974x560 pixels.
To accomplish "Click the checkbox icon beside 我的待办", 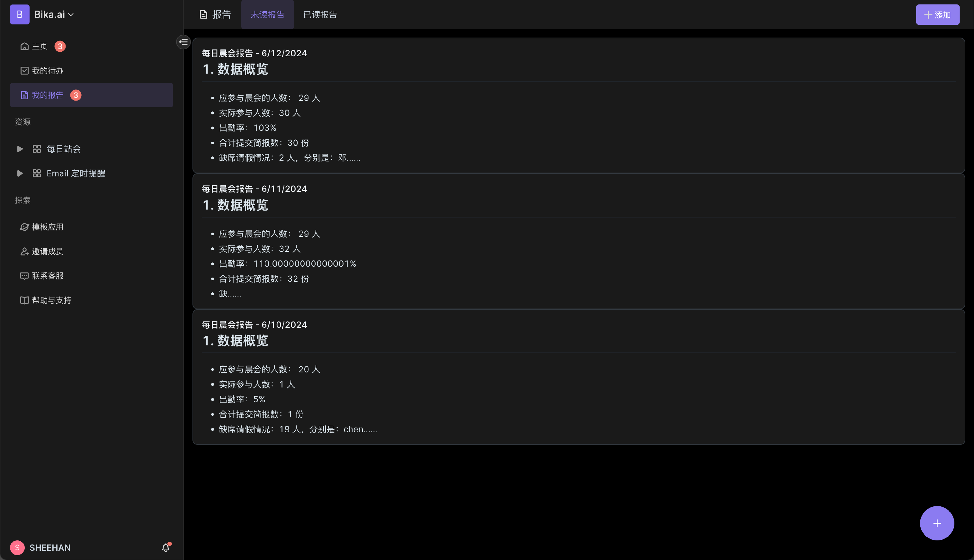I will coord(24,71).
